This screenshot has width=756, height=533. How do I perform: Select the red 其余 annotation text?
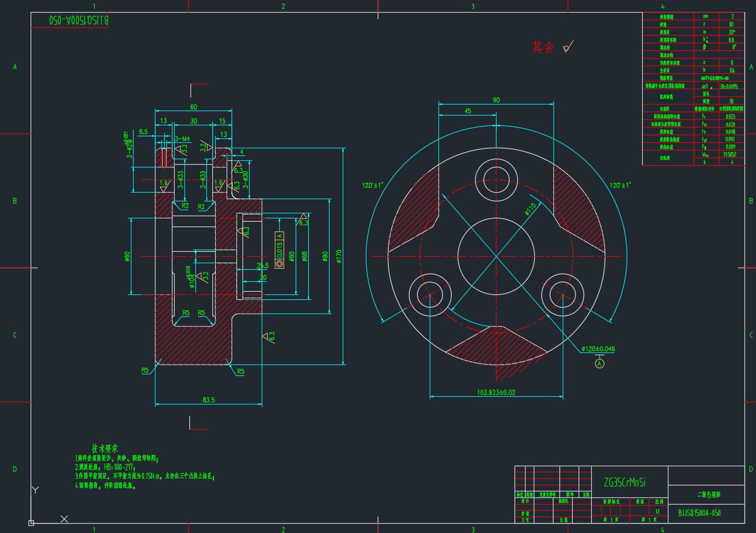(543, 48)
